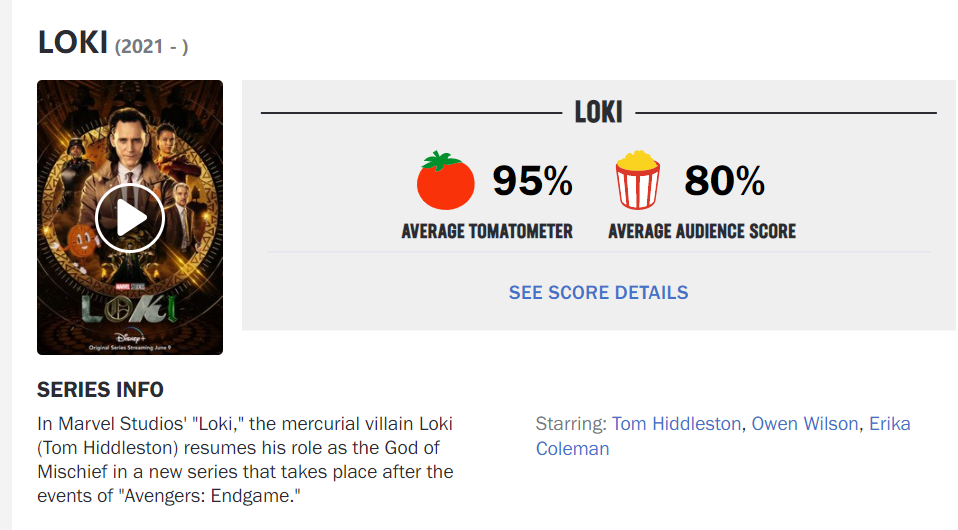Click the 80% audience score
The width and height of the screenshot is (958, 530).
tap(724, 181)
